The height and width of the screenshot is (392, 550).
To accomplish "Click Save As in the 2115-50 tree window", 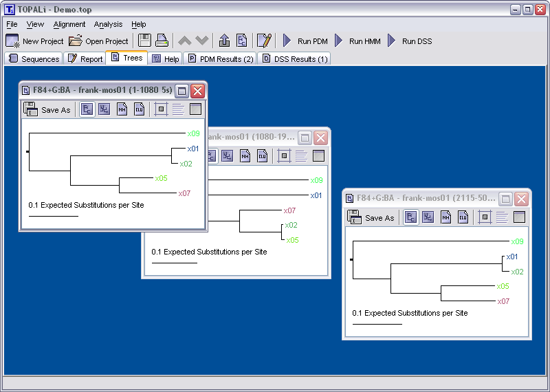I will point(371,217).
